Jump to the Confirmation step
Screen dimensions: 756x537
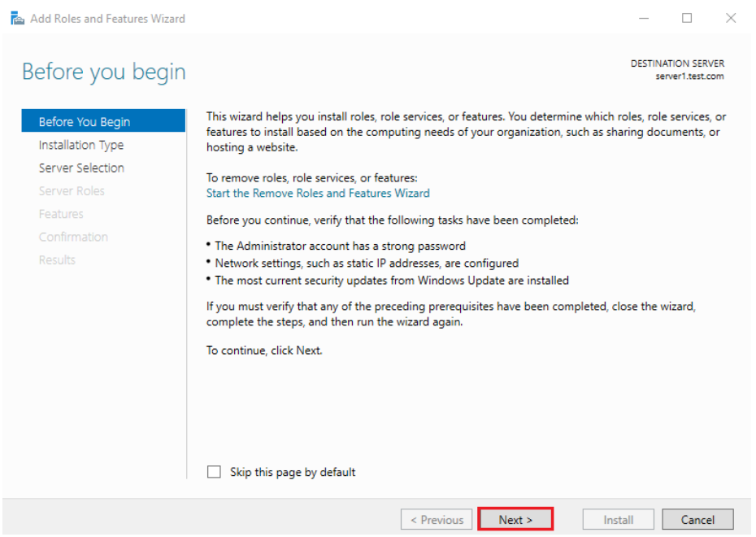pyautogui.click(x=73, y=237)
